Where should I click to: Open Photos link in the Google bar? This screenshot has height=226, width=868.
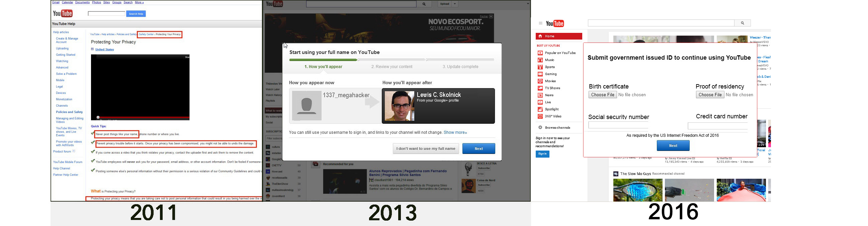97,2
